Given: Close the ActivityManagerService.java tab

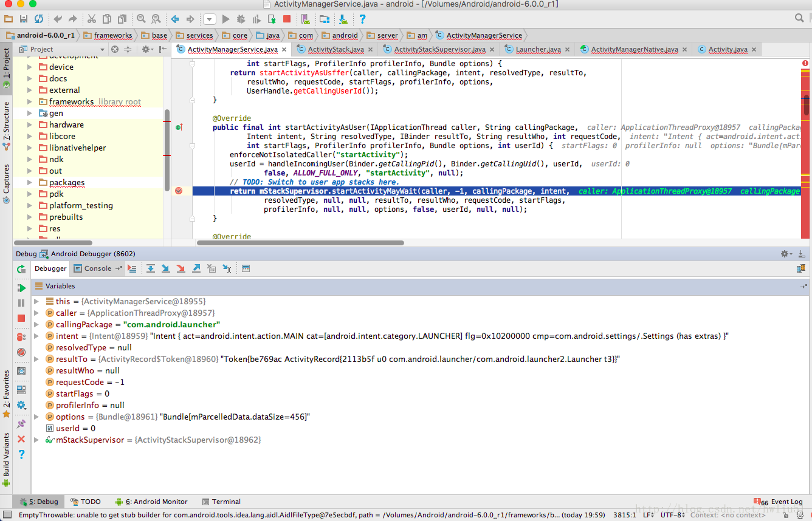Looking at the screenshot, I should tap(285, 50).
